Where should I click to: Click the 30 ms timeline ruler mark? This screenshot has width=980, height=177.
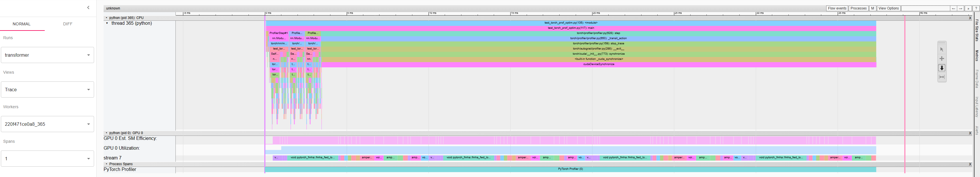click(760, 13)
